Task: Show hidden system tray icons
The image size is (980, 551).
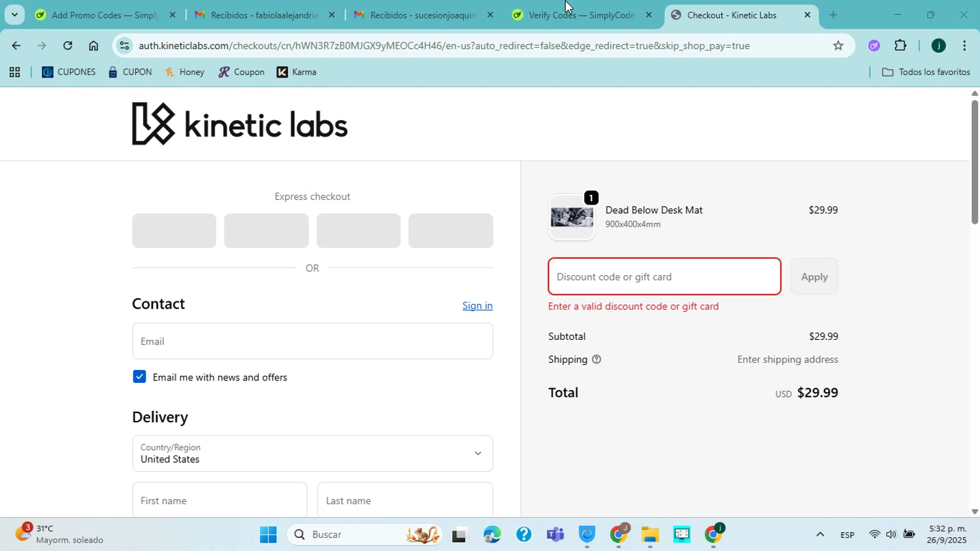Action: [820, 535]
